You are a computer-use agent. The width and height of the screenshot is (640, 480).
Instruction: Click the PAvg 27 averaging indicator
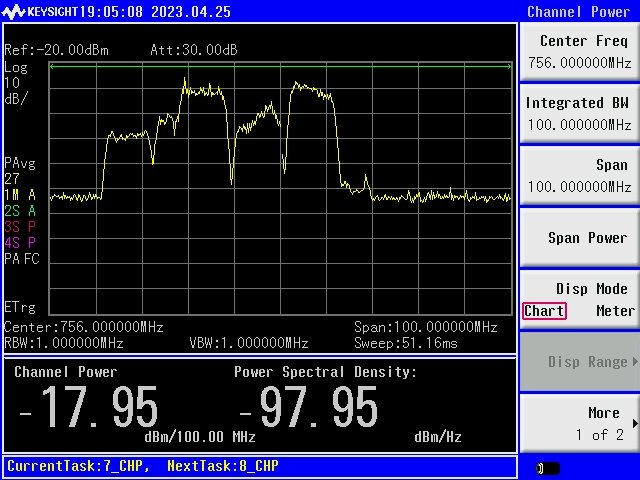click(19, 170)
